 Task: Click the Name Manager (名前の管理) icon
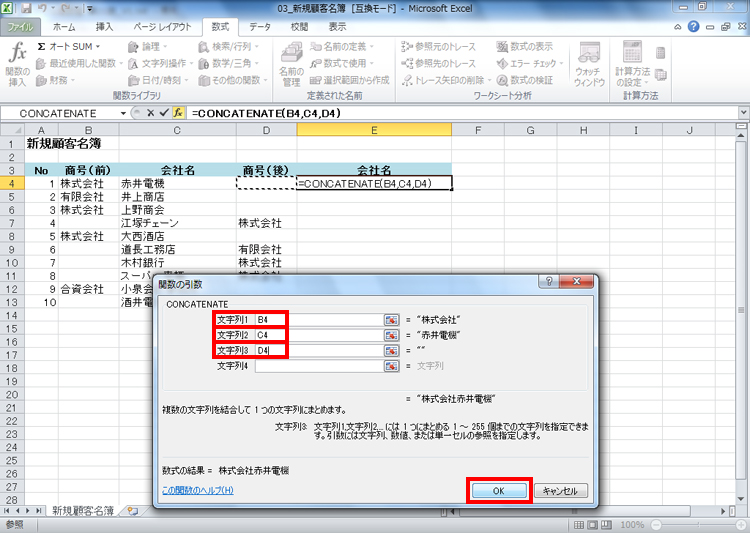click(291, 64)
